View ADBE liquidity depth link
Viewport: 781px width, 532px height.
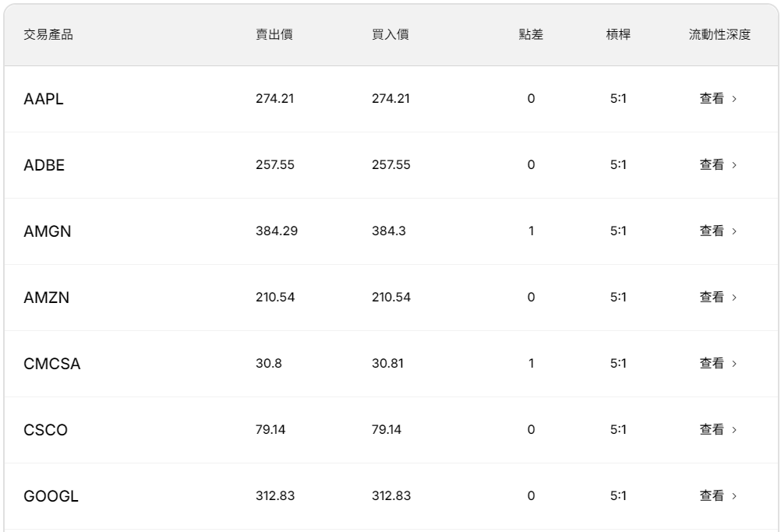pyautogui.click(x=717, y=165)
